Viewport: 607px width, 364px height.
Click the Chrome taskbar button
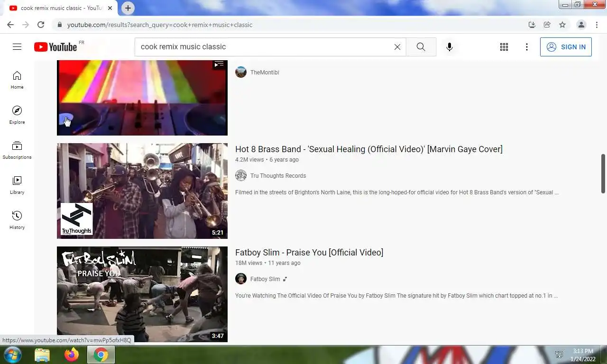coord(101,355)
